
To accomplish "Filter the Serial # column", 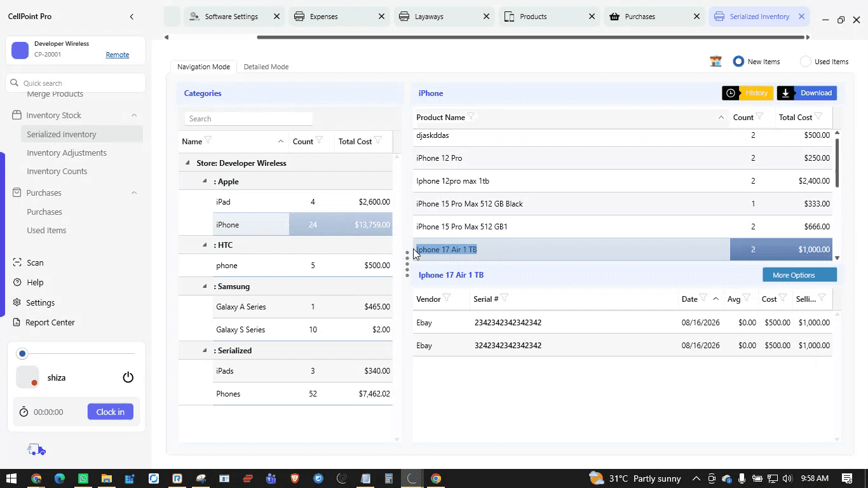I will [505, 298].
